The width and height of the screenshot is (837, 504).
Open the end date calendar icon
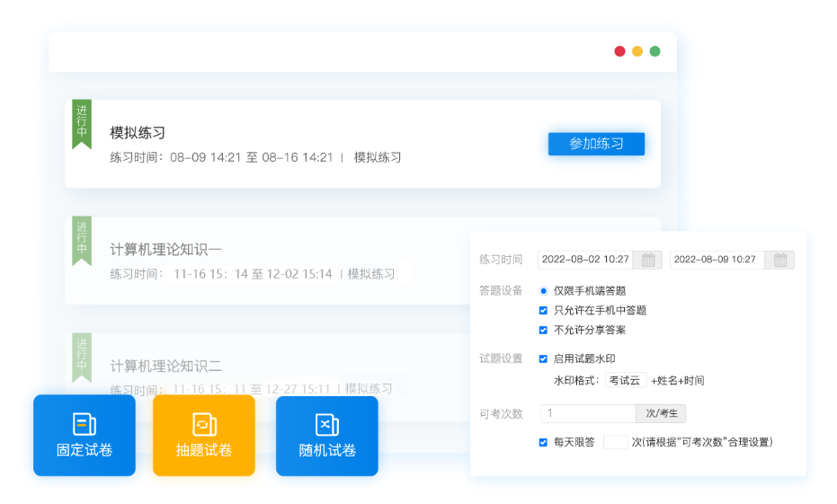tap(780, 260)
